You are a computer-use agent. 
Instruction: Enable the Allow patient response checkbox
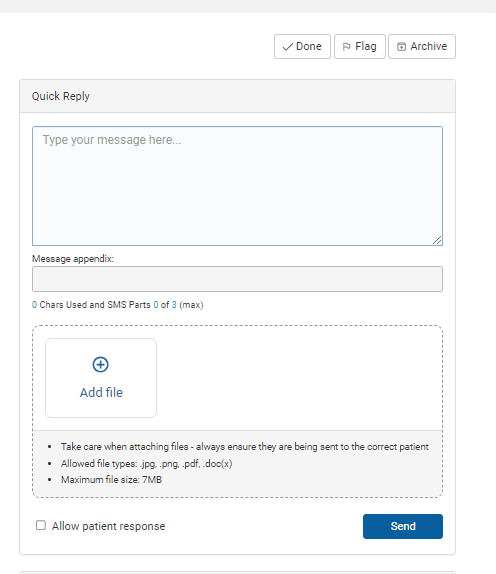[41, 525]
